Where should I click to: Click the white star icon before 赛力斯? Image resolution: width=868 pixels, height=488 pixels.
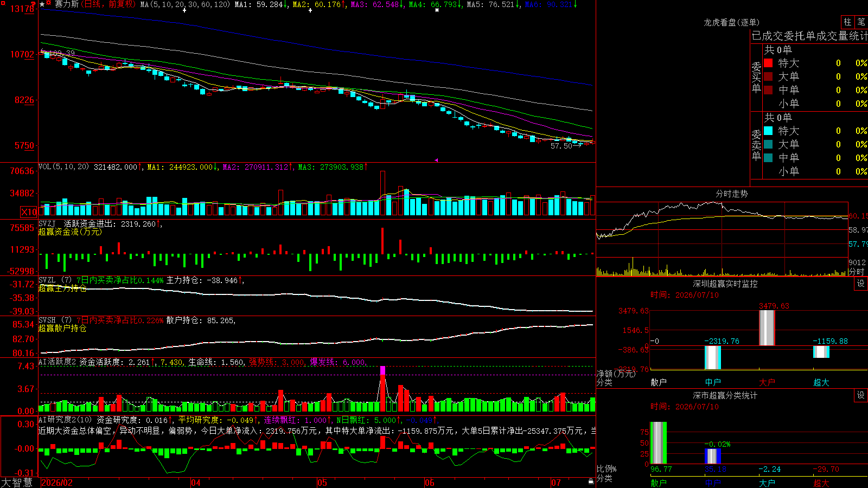pos(42,4)
